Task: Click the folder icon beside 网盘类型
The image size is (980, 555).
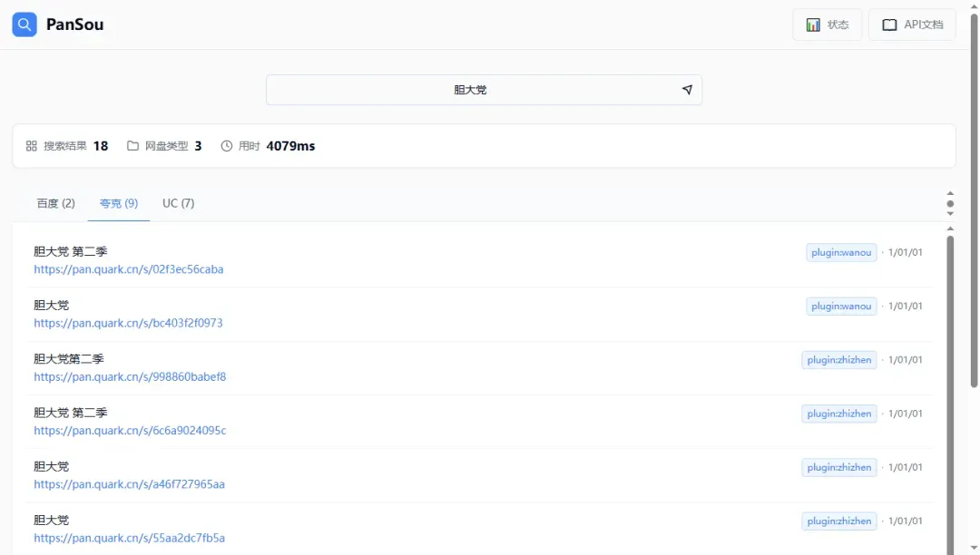Action: coord(133,146)
